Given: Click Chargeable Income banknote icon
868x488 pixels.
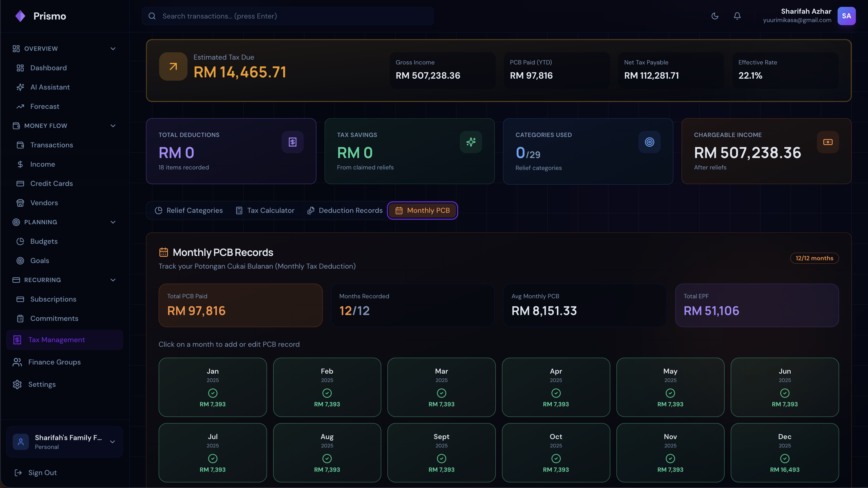Looking at the screenshot, I should (827, 142).
